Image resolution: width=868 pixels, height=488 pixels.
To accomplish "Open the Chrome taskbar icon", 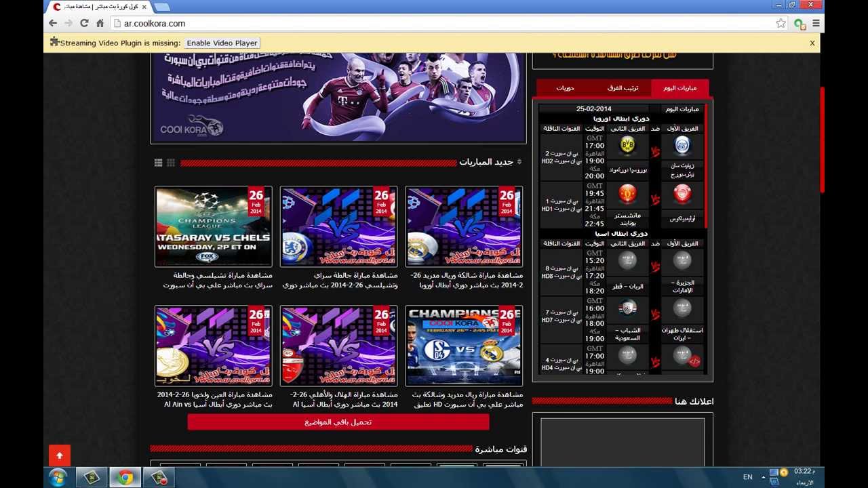I will click(x=125, y=477).
